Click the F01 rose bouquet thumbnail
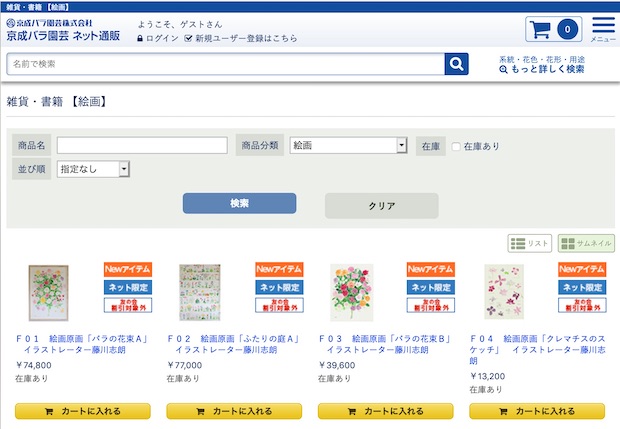620x429 pixels. [x=49, y=293]
